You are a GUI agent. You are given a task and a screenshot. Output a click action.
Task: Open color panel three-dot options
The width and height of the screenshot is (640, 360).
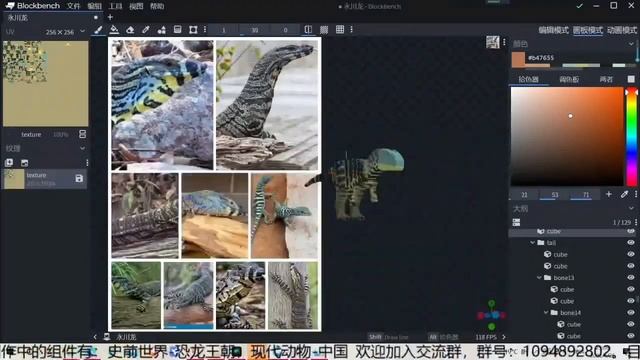coord(636,194)
